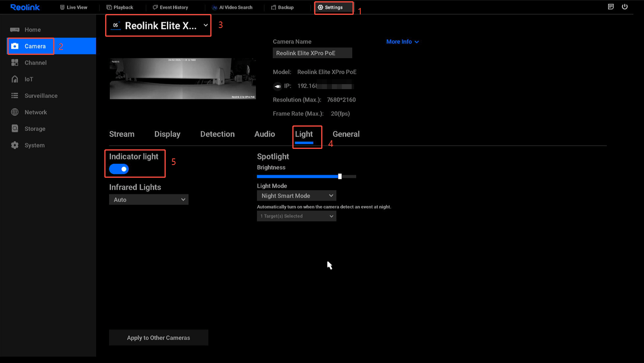This screenshot has height=363, width=644.
Task: Open the Infrared Lights Auto dropdown
Action: pyautogui.click(x=148, y=200)
